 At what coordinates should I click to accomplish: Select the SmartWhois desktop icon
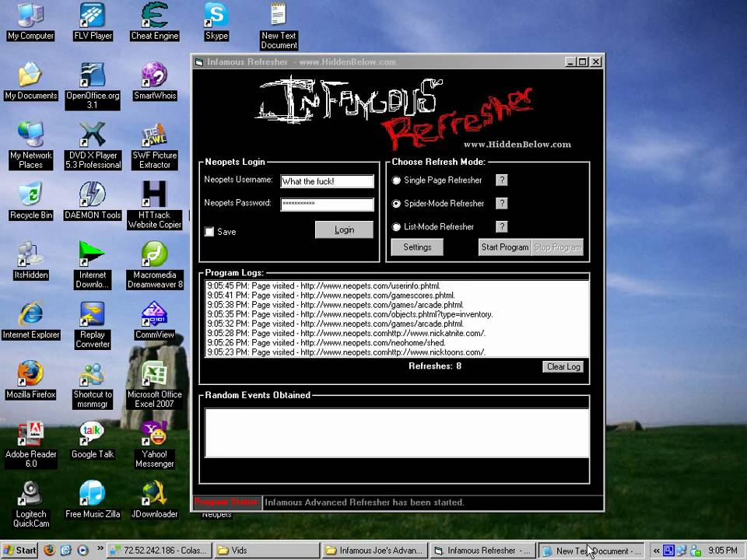tap(154, 82)
